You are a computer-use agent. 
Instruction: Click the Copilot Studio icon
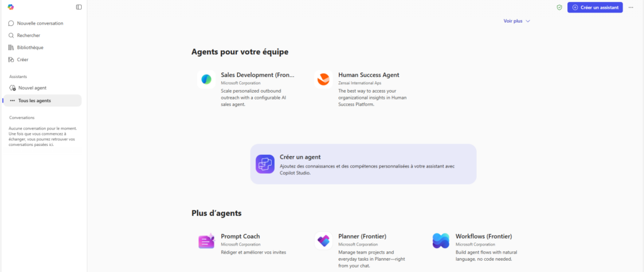265,164
